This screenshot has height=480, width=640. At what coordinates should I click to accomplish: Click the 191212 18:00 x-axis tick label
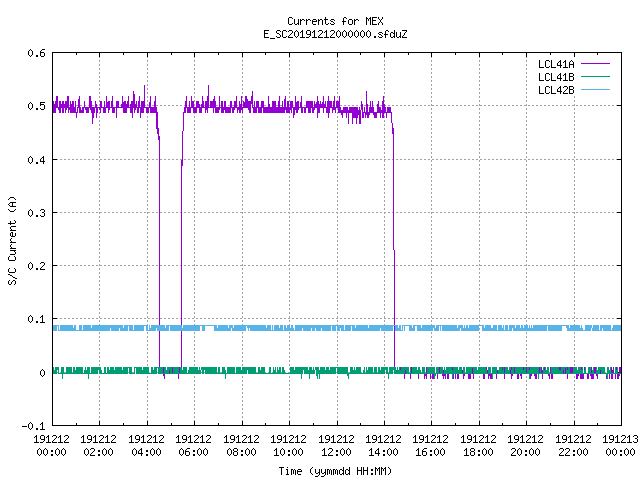pyautogui.click(x=478, y=446)
